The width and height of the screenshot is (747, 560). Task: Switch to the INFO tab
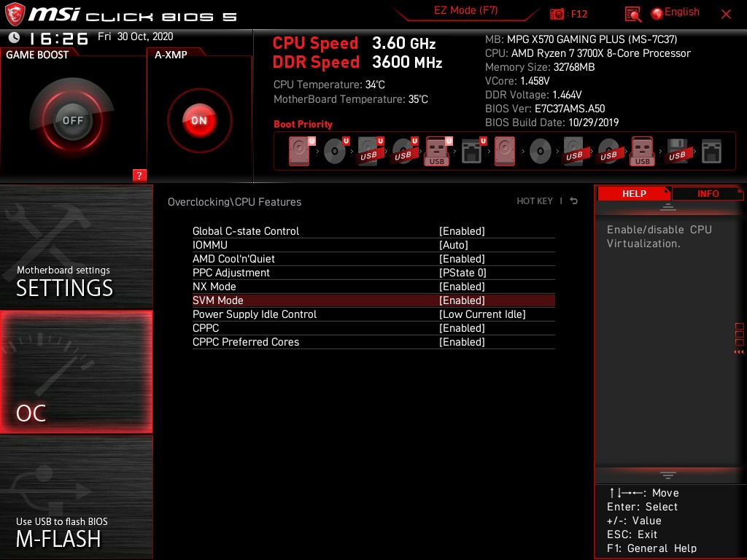tap(708, 193)
